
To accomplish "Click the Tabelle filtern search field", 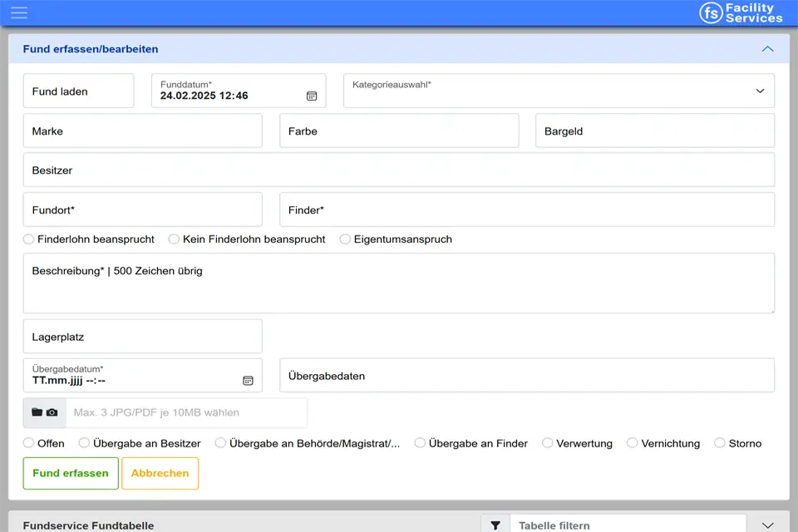I will [628, 525].
